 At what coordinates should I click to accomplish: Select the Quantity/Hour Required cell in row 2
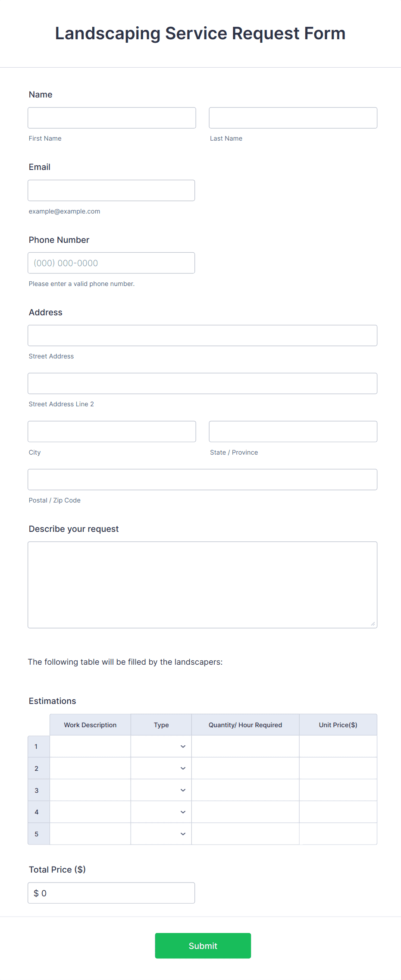(x=245, y=768)
